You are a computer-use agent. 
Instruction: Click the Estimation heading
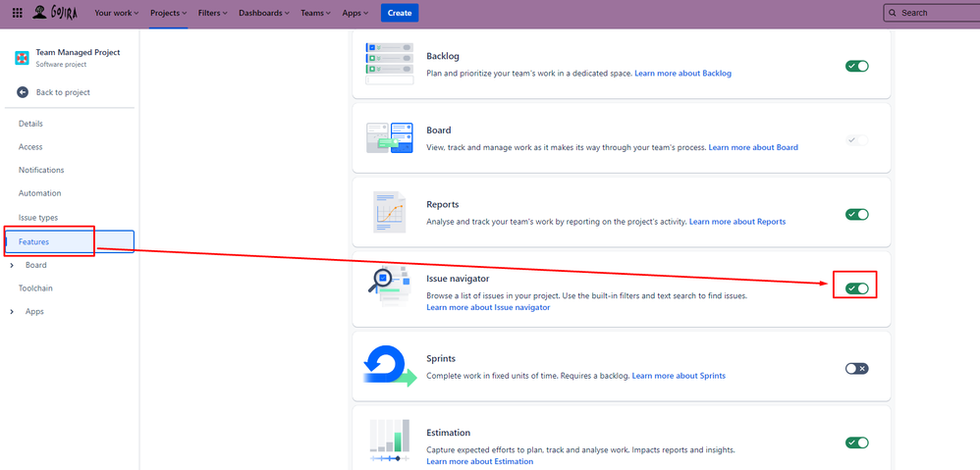(x=448, y=433)
